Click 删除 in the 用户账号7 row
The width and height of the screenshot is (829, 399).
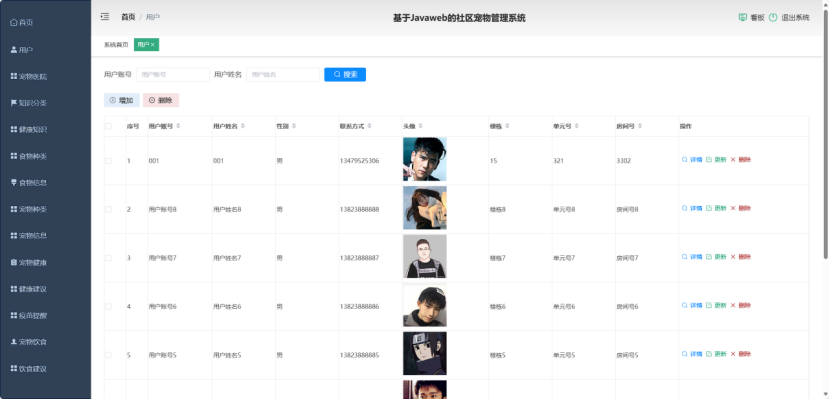741,257
